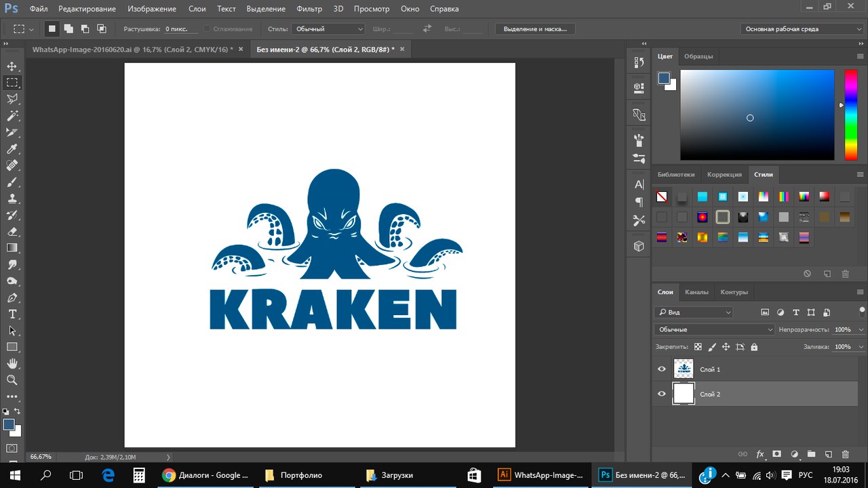The height and width of the screenshot is (488, 868).
Task: Hide the Слой 1 layer
Action: [x=662, y=369]
